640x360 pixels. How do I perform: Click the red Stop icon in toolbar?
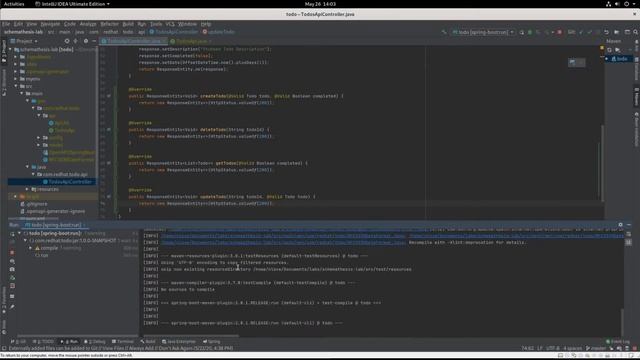tap(560, 32)
